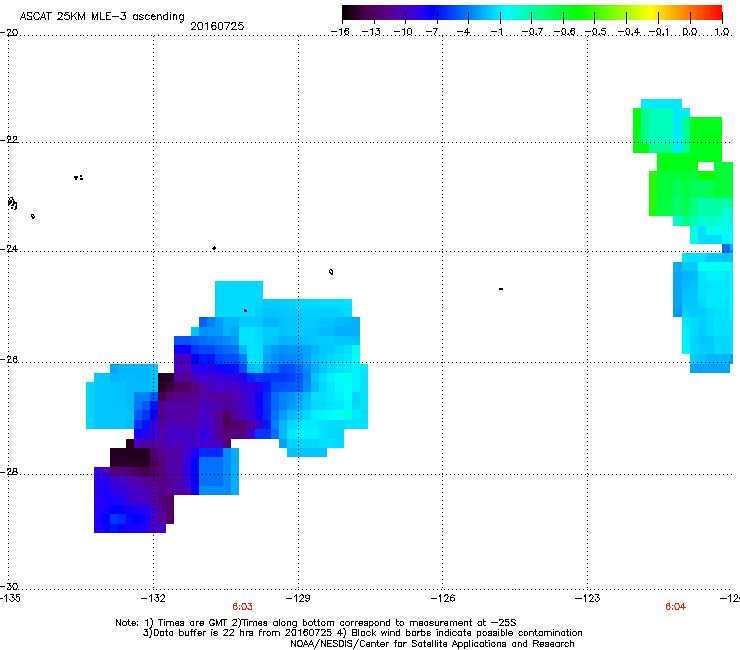The image size is (740, 650).
Task: Click the -16 color bar label
Action: 340,32
